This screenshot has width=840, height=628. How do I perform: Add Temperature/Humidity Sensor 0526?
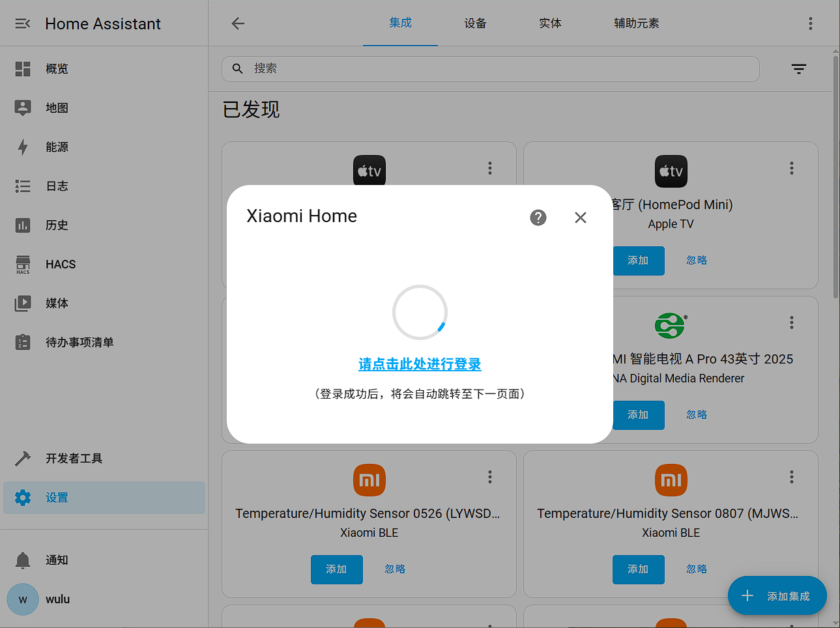click(336, 569)
